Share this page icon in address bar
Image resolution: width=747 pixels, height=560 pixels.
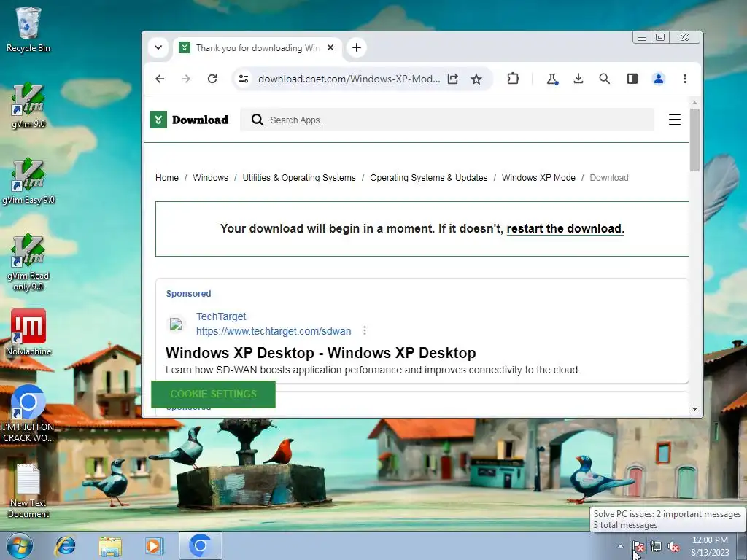tap(452, 79)
